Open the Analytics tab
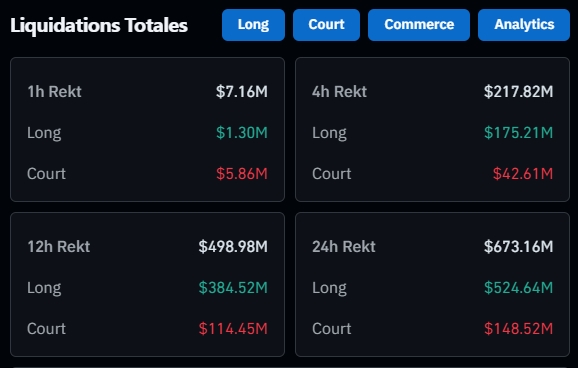This screenshot has height=368, width=578. point(524,25)
